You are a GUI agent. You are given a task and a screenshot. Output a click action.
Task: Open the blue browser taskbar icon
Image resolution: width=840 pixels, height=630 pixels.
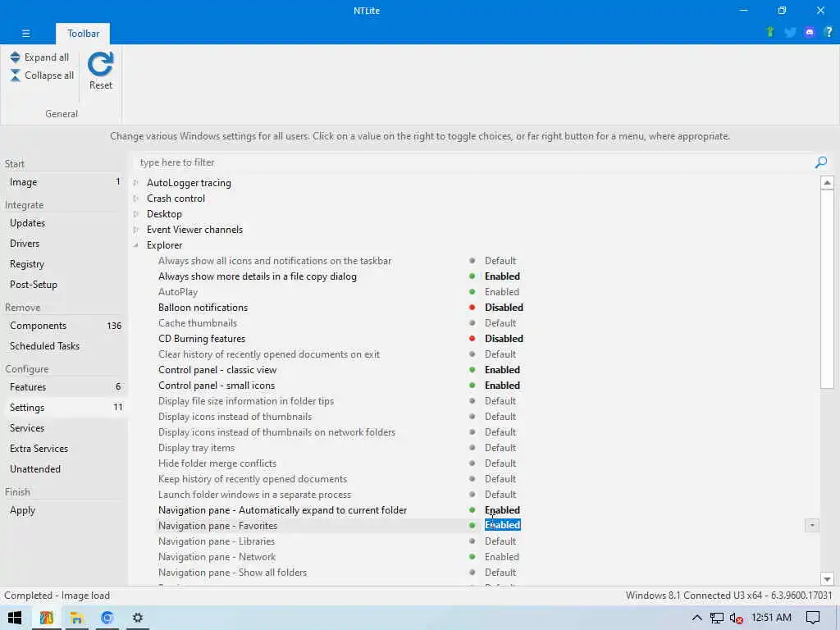coord(107,618)
